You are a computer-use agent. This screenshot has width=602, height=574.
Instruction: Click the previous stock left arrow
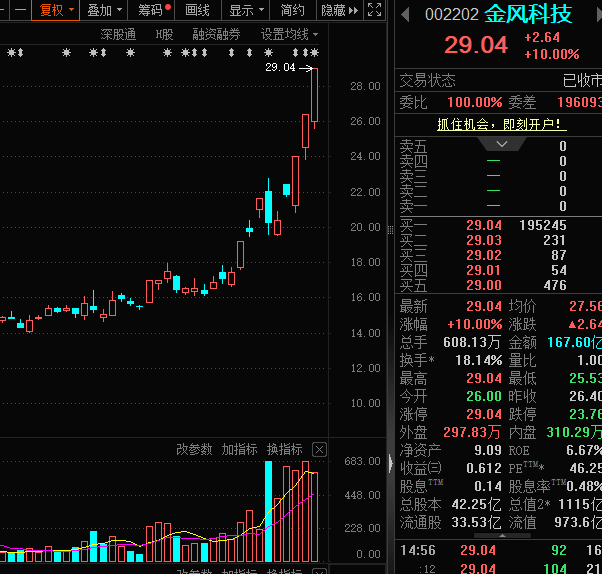point(405,15)
